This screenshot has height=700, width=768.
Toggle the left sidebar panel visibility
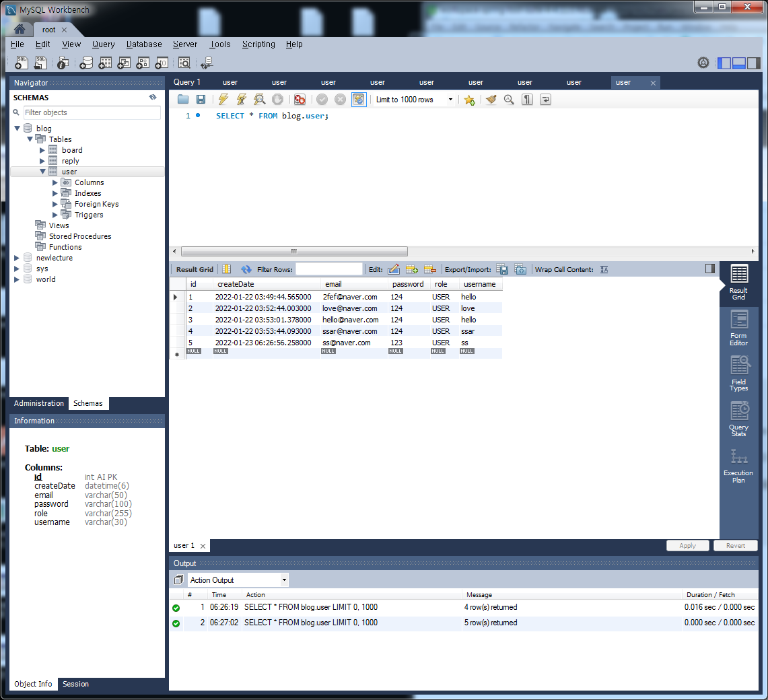pyautogui.click(x=724, y=63)
